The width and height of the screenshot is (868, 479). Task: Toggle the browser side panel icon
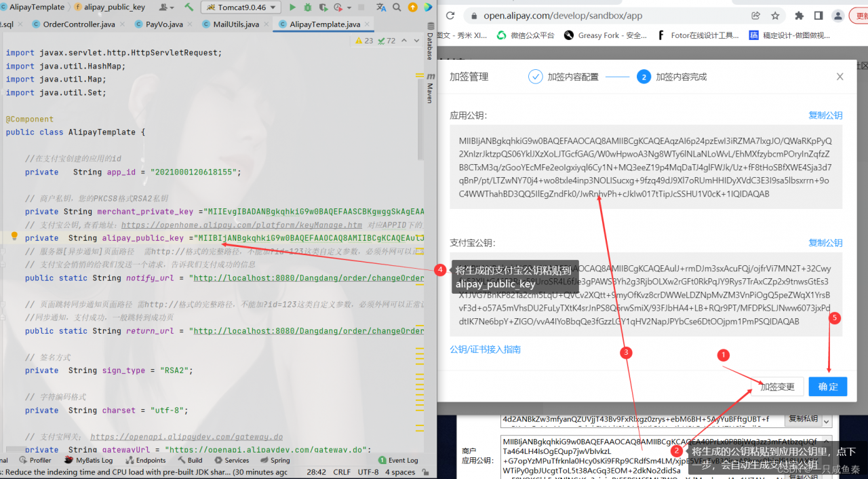pyautogui.click(x=818, y=16)
